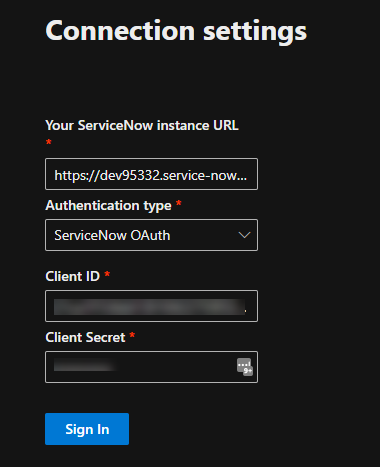
Task: Open the ServiceNow OAuth dropdown
Action: point(151,235)
